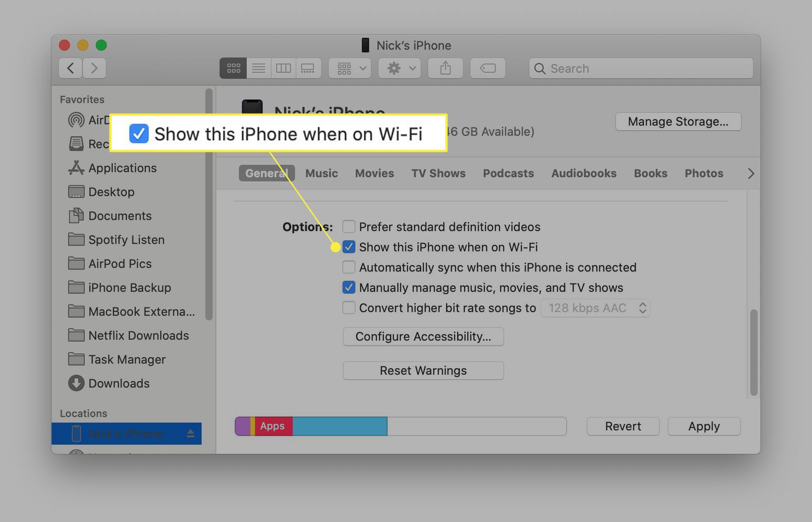812x522 pixels.
Task: Open the iPhone Backup folder
Action: pyautogui.click(x=119, y=288)
